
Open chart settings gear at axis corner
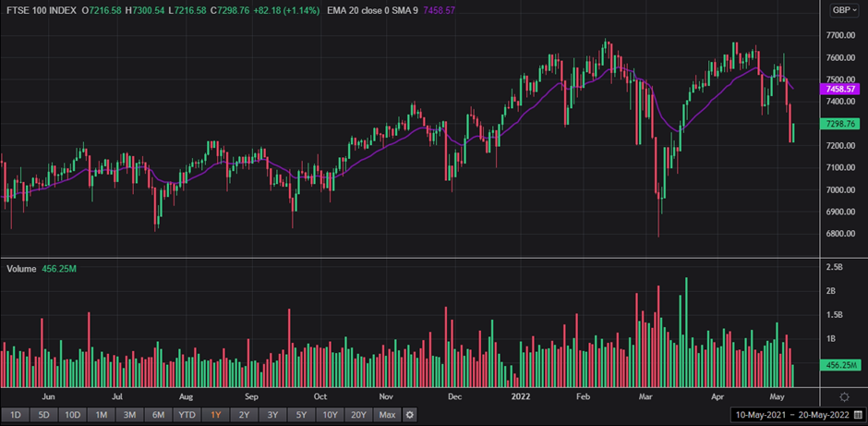(x=844, y=396)
